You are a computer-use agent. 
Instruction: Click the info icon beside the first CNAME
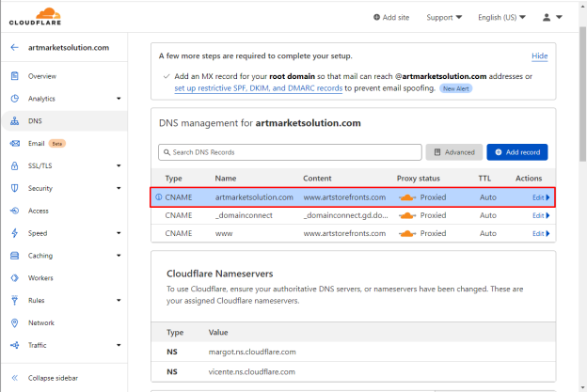point(159,197)
